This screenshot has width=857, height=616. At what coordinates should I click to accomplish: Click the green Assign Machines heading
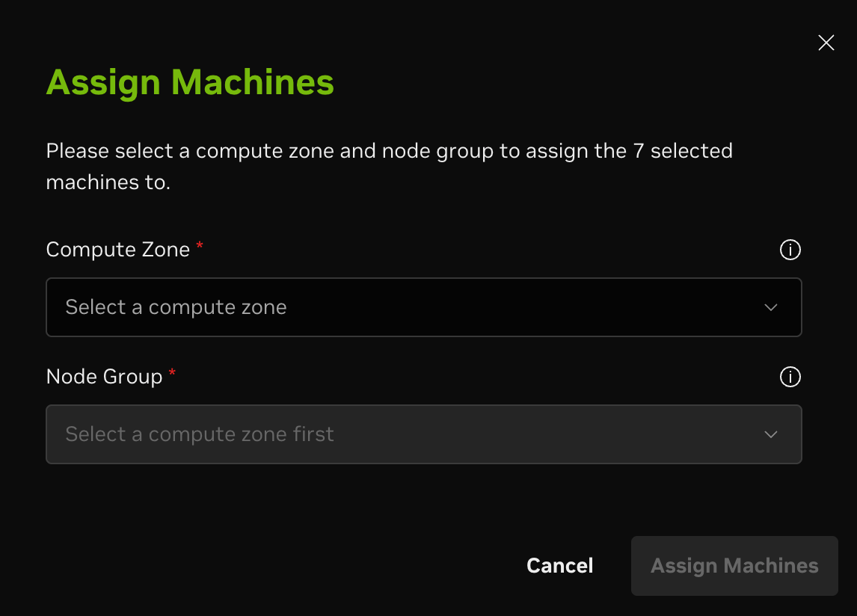pyautogui.click(x=190, y=82)
